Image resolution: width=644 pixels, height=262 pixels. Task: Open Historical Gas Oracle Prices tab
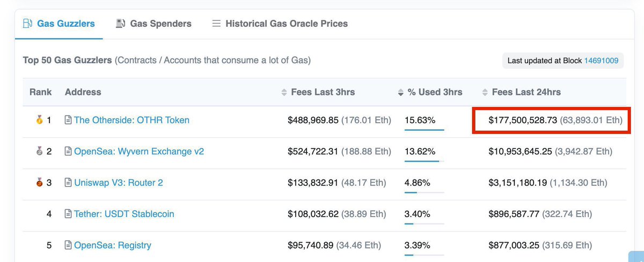coord(287,24)
